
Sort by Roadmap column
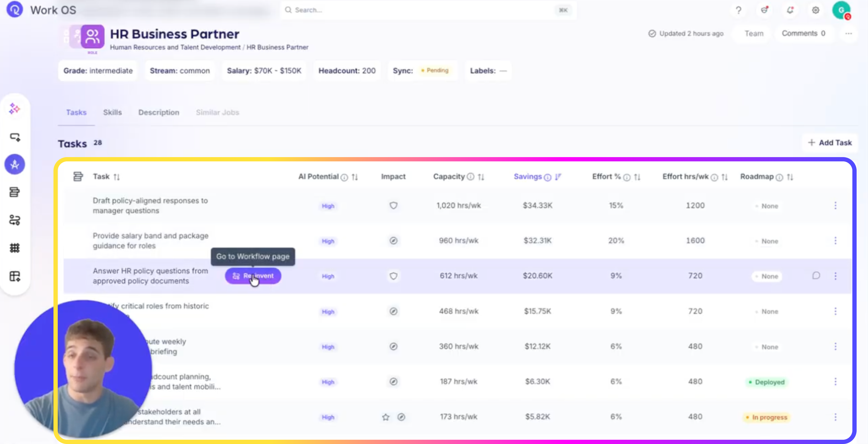[790, 177]
